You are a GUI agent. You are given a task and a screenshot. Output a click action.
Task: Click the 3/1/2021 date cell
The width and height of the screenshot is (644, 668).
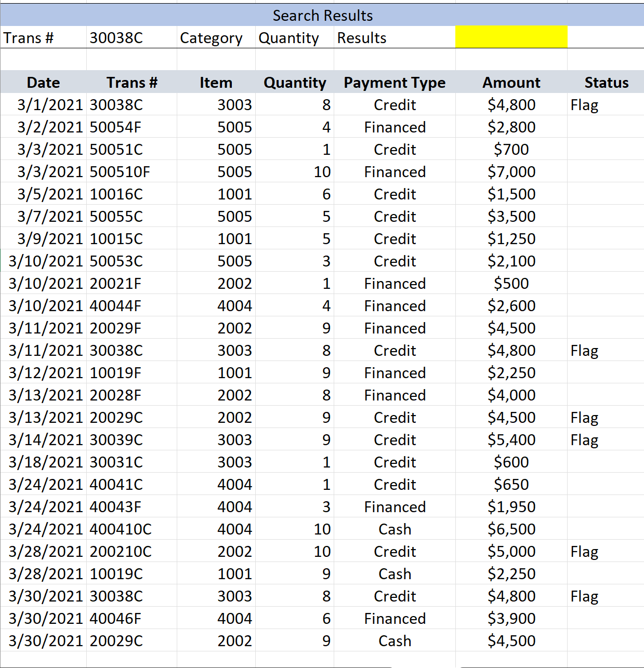point(44,104)
